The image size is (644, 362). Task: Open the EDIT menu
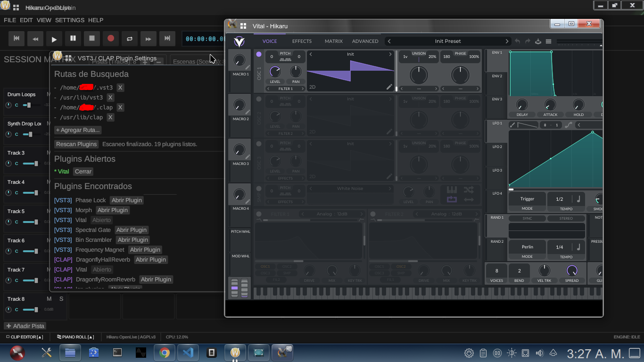point(26,20)
